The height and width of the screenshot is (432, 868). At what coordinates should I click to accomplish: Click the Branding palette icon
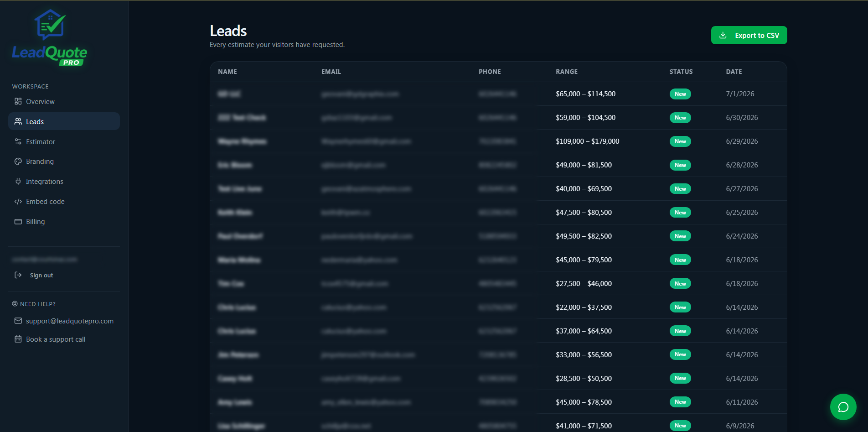[18, 161]
